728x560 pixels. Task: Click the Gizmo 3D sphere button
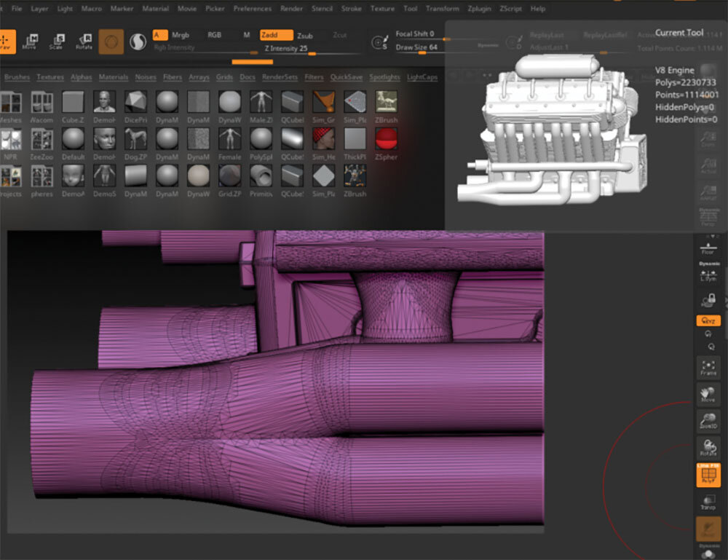tap(111, 42)
